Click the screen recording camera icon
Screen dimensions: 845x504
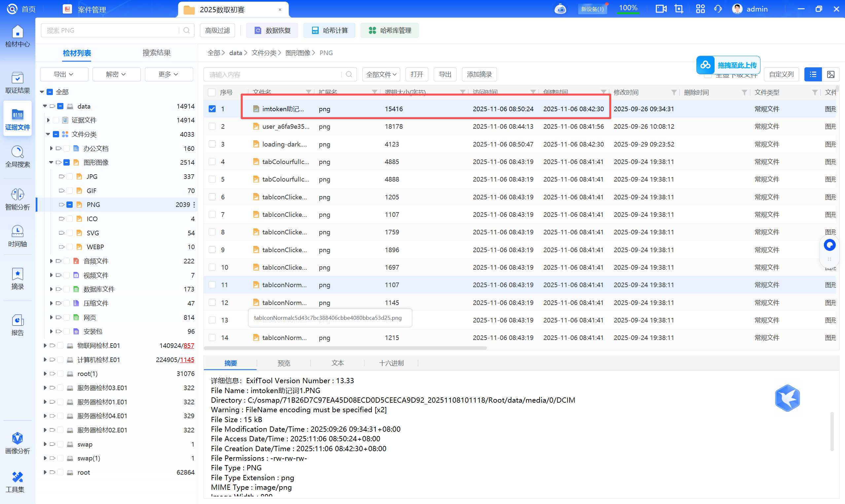pos(660,9)
